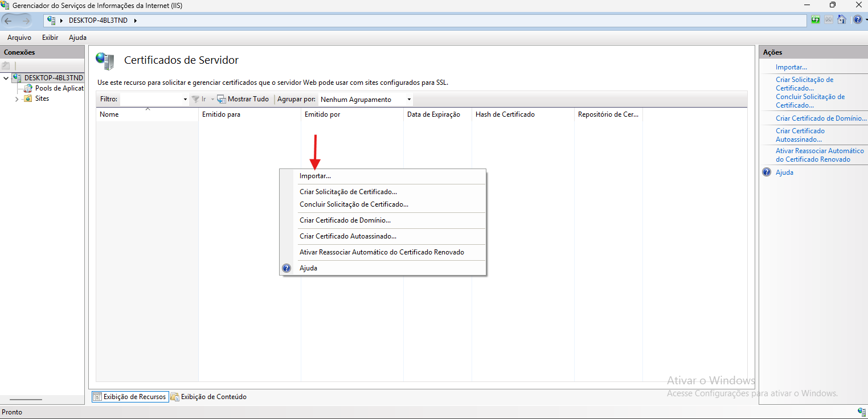Open the Help icon in top-right toolbar

857,20
